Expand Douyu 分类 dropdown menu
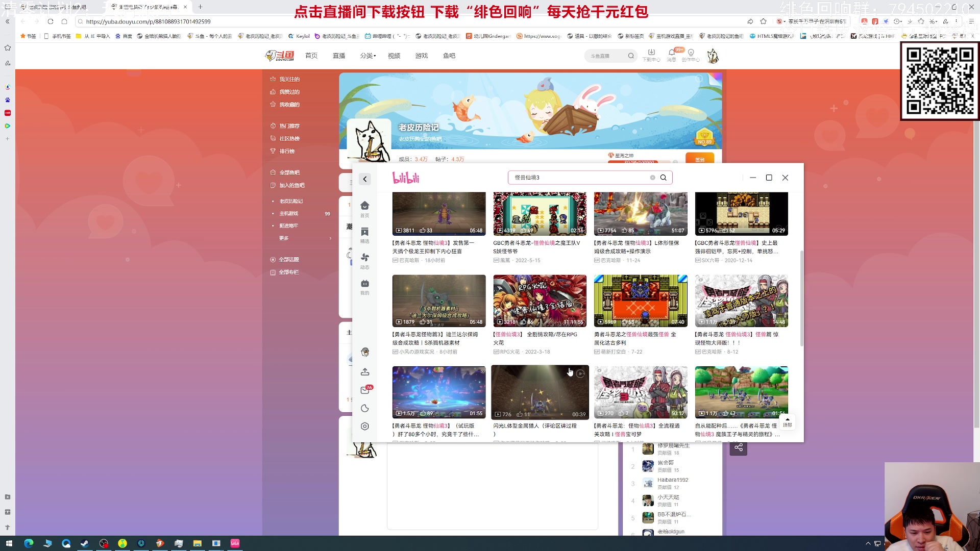980x551 pixels. point(367,56)
